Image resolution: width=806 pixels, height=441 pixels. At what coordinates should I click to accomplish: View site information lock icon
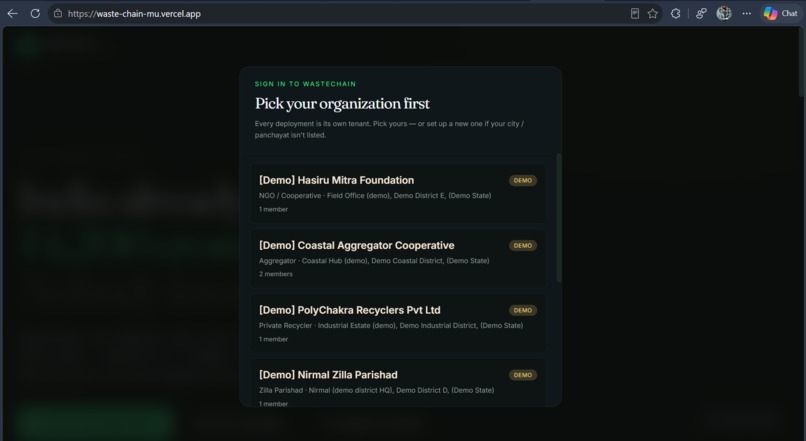click(x=58, y=14)
